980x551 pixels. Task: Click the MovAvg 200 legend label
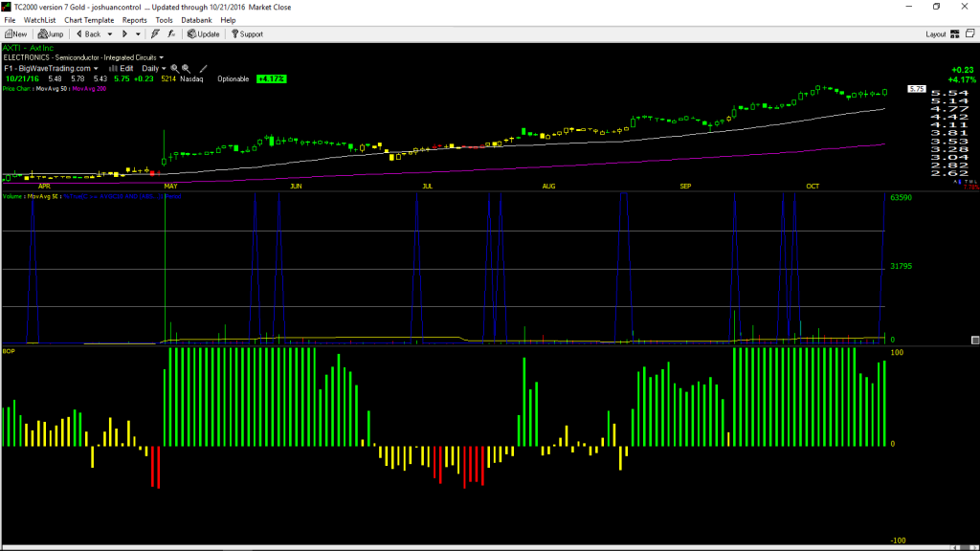(89, 89)
